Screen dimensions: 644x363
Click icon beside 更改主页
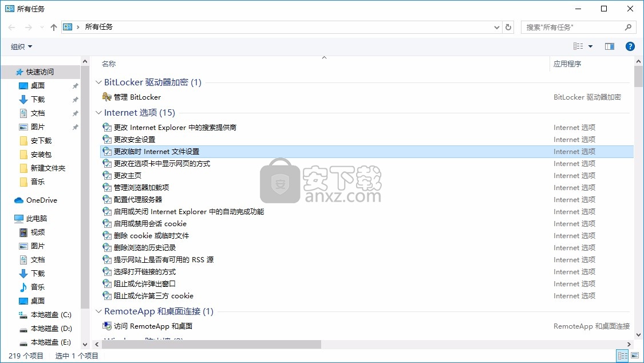pos(107,175)
